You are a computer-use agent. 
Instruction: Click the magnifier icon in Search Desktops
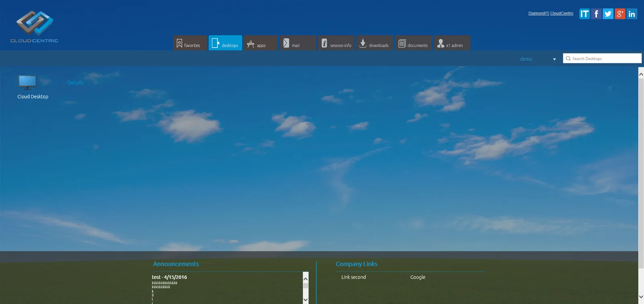[x=568, y=58]
